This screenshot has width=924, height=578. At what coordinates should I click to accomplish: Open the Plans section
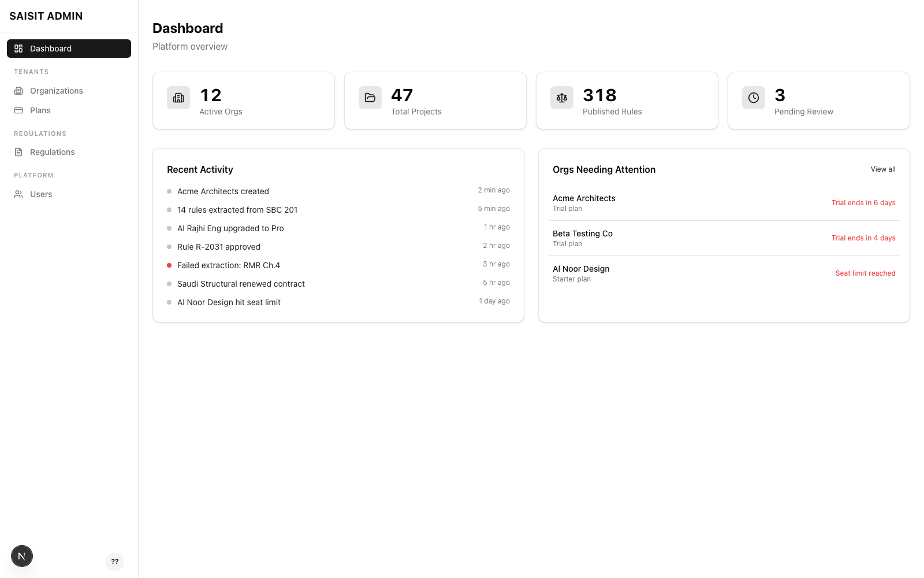(69, 110)
